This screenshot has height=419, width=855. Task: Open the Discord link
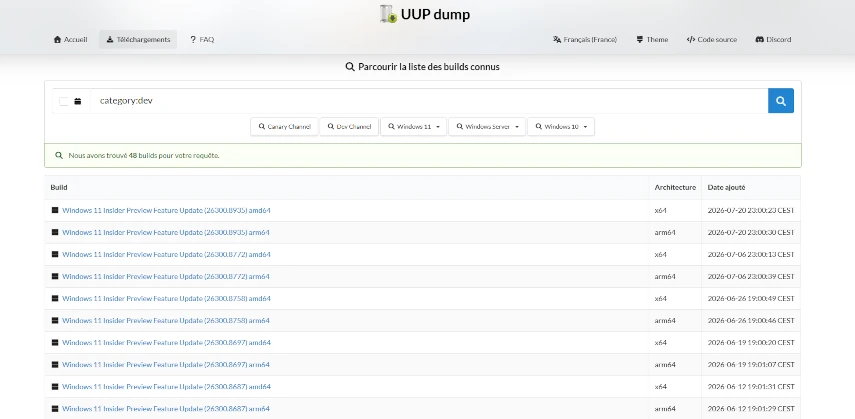click(773, 40)
